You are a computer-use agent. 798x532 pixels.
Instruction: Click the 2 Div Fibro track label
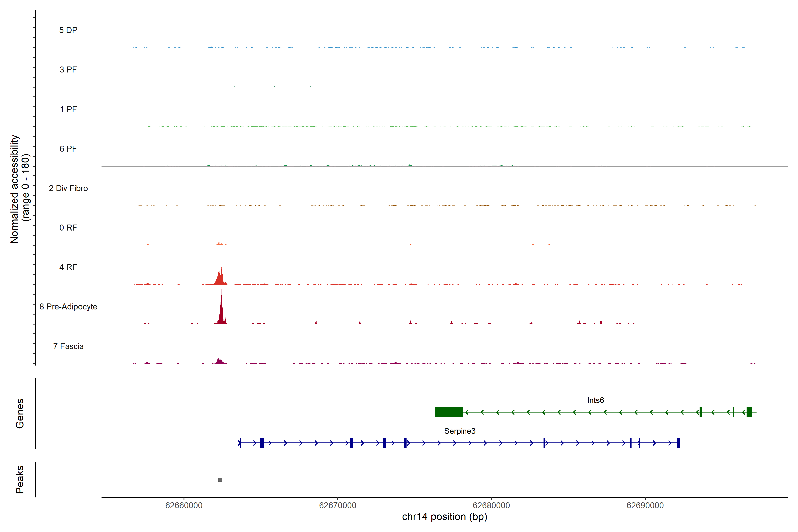(x=68, y=188)
